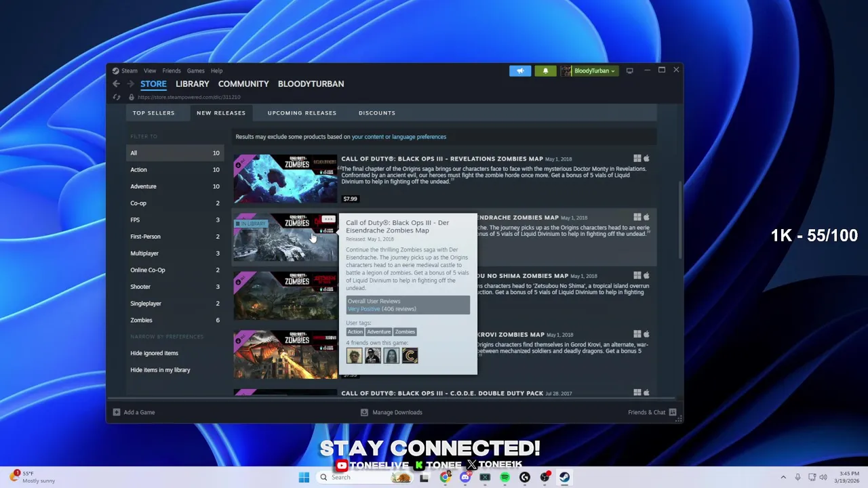868x488 pixels.
Task: Open the Games menu
Action: 195,70
